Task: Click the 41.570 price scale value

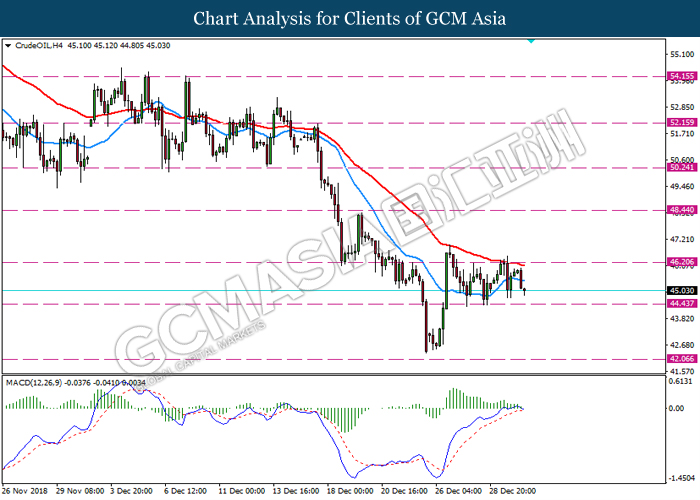Action: [x=682, y=371]
